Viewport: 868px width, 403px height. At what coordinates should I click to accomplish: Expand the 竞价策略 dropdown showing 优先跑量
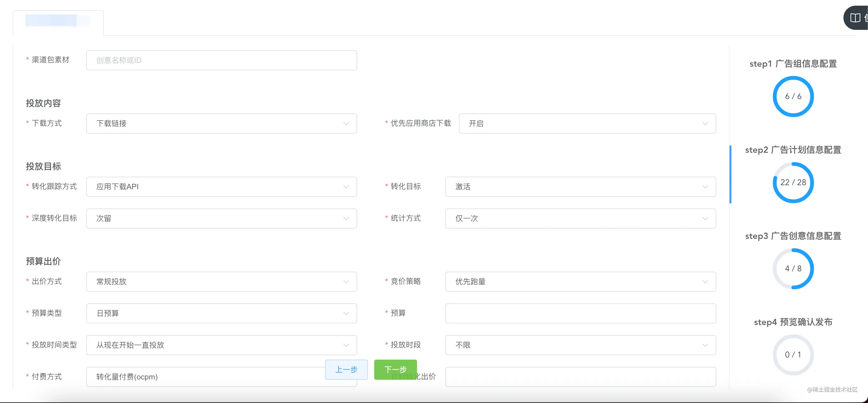pyautogui.click(x=580, y=282)
